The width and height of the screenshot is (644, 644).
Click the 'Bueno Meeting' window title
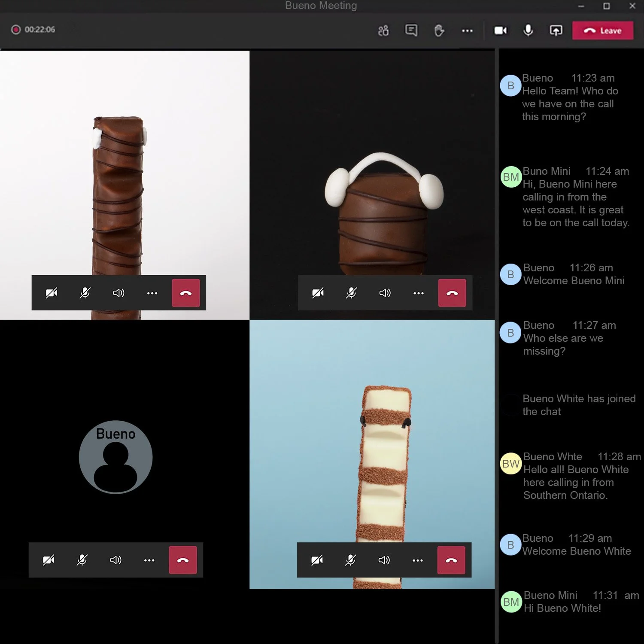[x=321, y=6]
